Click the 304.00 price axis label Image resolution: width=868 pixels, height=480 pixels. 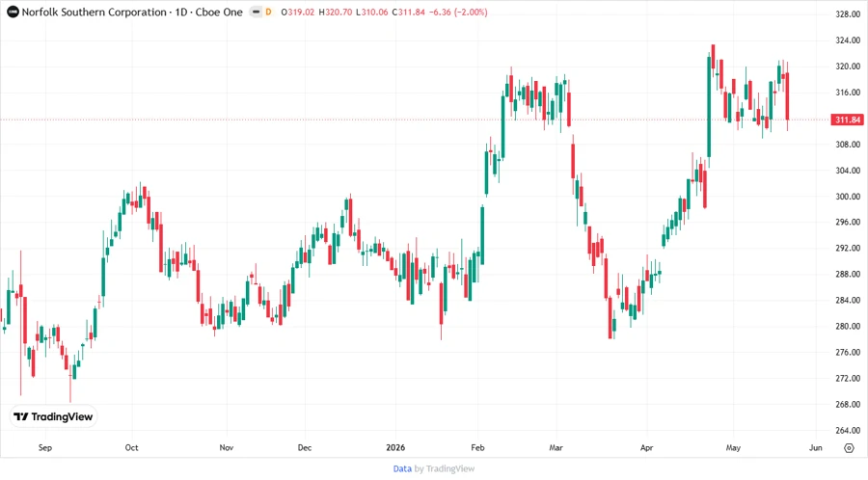click(x=848, y=171)
